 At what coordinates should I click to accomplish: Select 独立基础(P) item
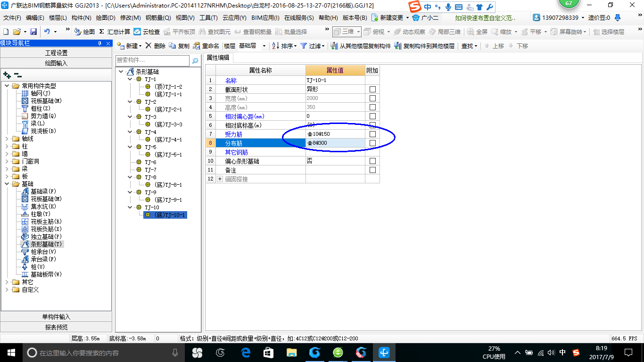(x=46, y=237)
